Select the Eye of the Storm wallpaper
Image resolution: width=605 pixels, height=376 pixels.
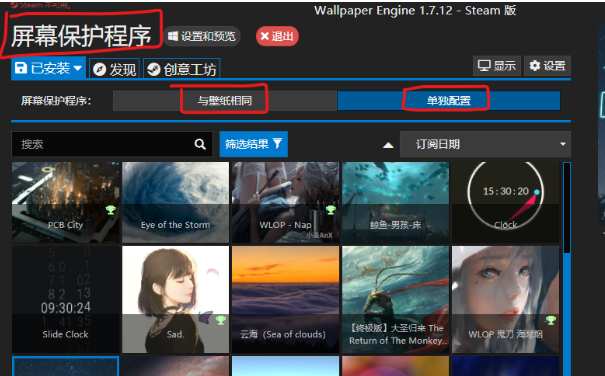[176, 202]
